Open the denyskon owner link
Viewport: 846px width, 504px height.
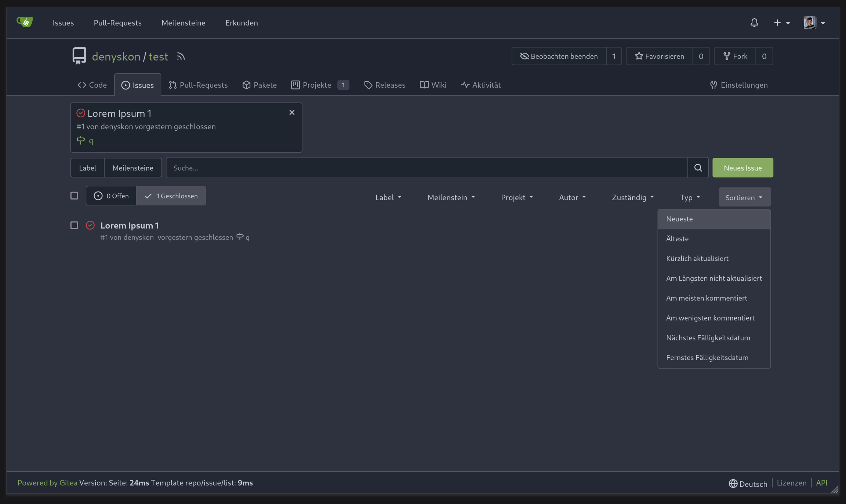pos(116,56)
